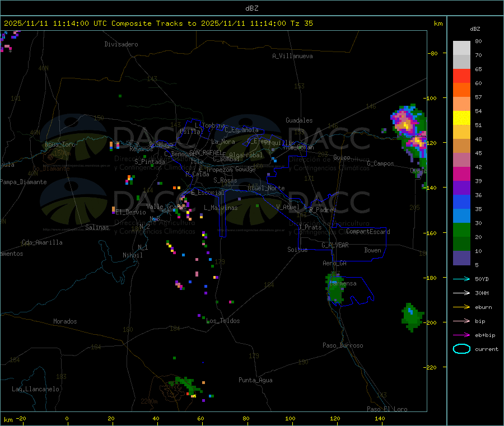The width and height of the screenshot is (504, 426).
Task: Click the L_Malvinas map label
Action: (x=221, y=208)
